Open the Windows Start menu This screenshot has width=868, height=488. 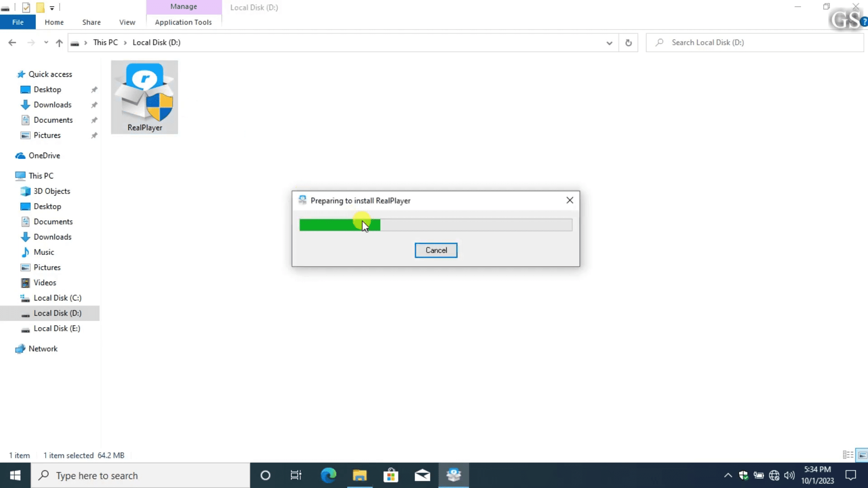pyautogui.click(x=15, y=475)
